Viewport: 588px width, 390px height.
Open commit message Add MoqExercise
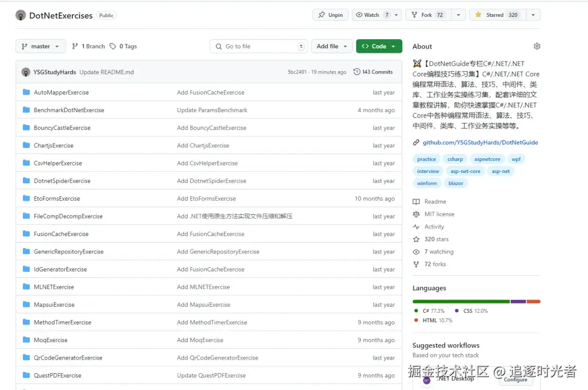click(200, 340)
